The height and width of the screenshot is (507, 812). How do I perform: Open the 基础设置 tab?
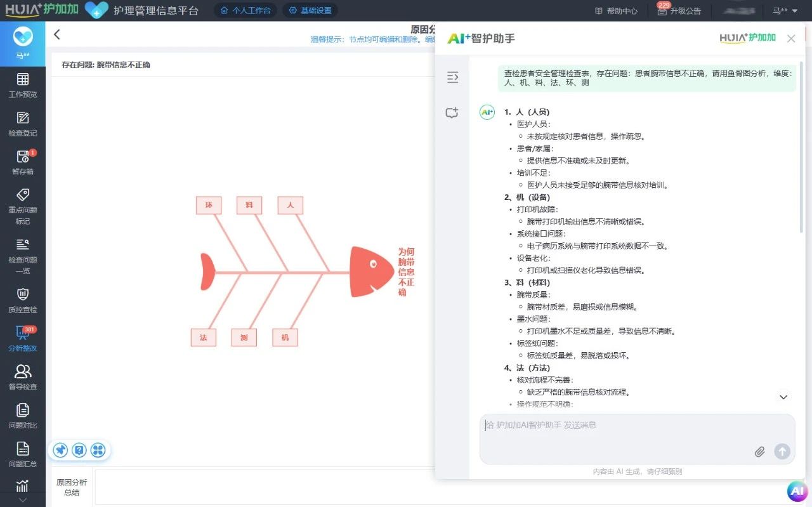click(310, 11)
